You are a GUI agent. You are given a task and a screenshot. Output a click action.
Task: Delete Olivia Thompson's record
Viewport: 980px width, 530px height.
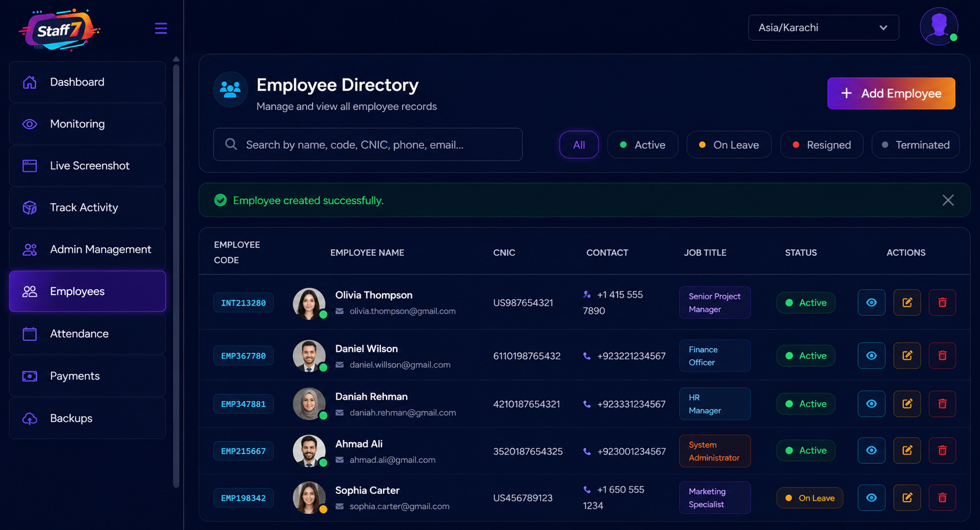click(942, 302)
